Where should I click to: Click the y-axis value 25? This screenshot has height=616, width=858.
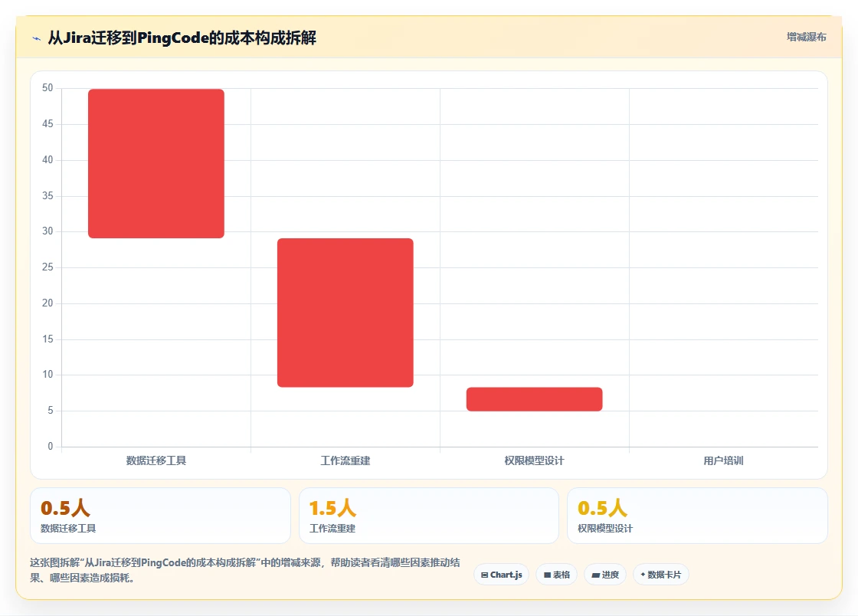coord(47,267)
